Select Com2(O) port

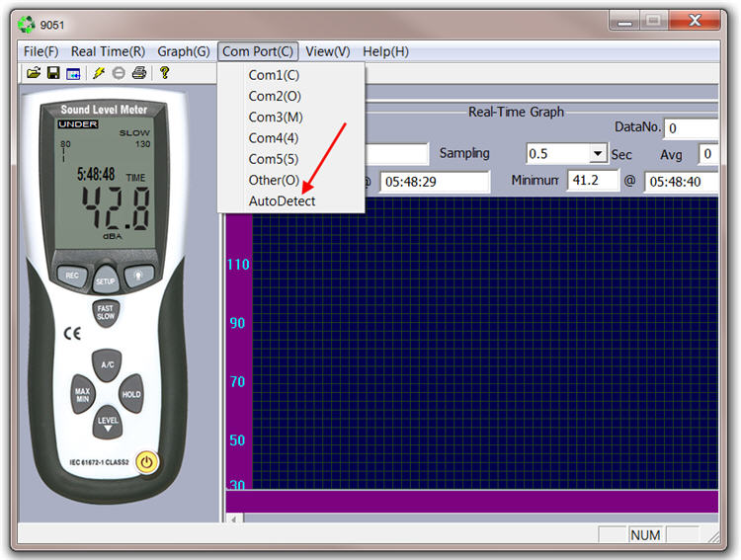pos(291,97)
